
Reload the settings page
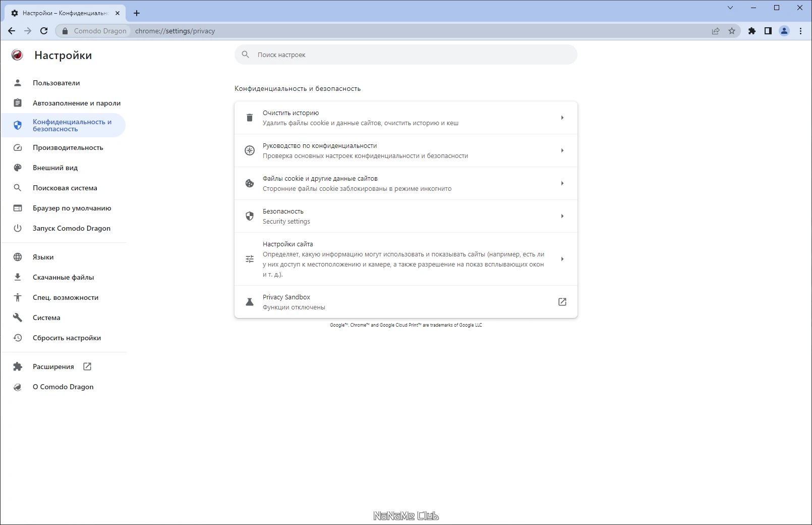point(44,31)
